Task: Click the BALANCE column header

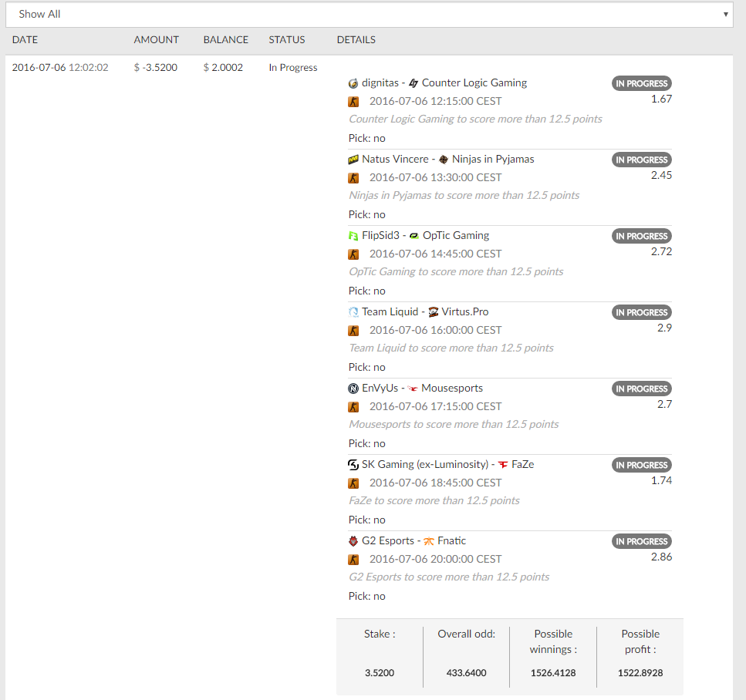Action: click(226, 40)
